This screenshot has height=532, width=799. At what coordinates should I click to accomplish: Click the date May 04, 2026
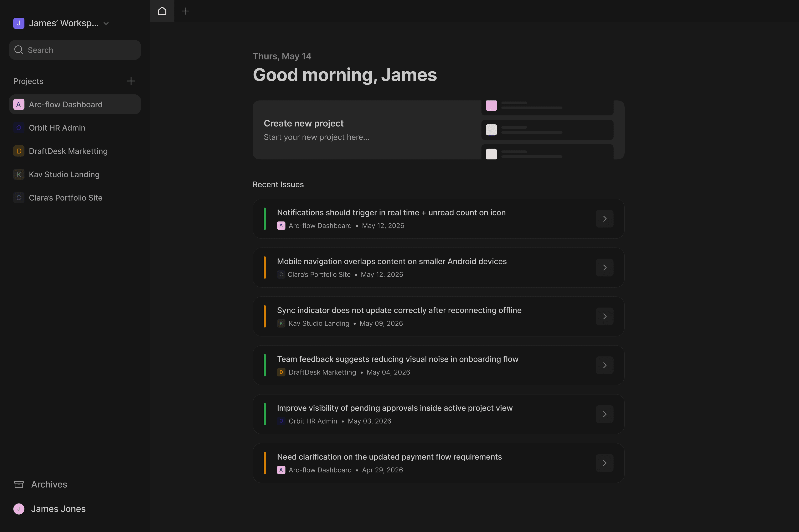tap(388, 372)
